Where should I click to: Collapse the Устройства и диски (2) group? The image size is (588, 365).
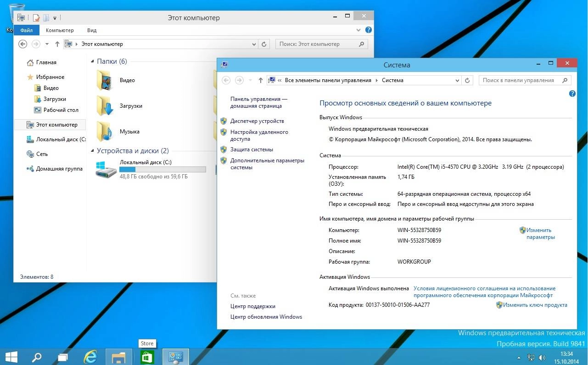(92, 151)
